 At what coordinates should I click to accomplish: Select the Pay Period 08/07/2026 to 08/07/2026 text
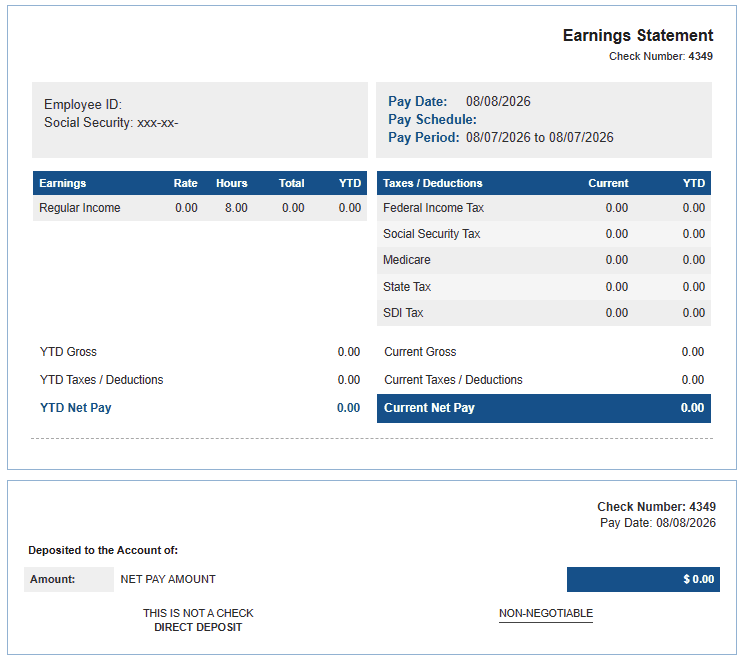point(500,137)
